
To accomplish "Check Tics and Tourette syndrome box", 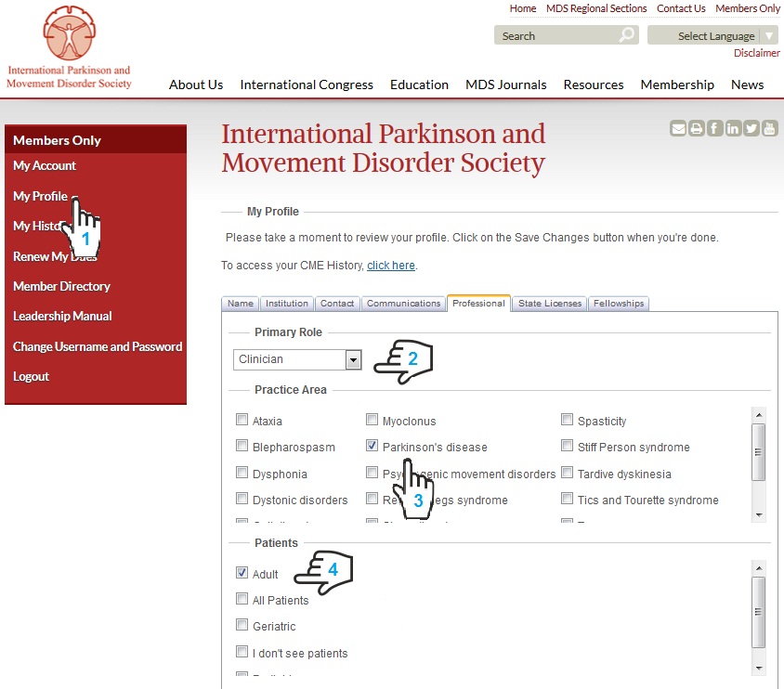I will click(x=567, y=498).
